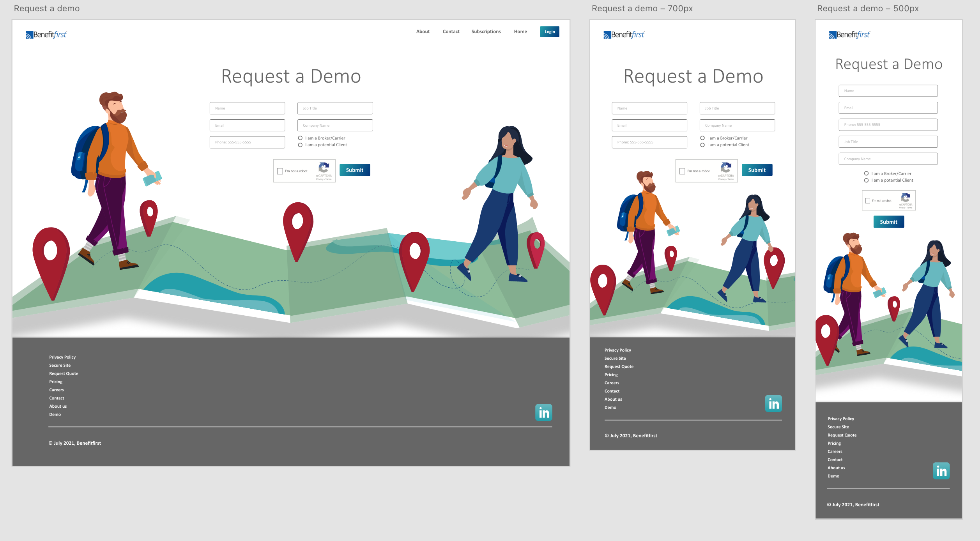
Task: Click Privacy Policy link in desktop footer
Action: 62,357
